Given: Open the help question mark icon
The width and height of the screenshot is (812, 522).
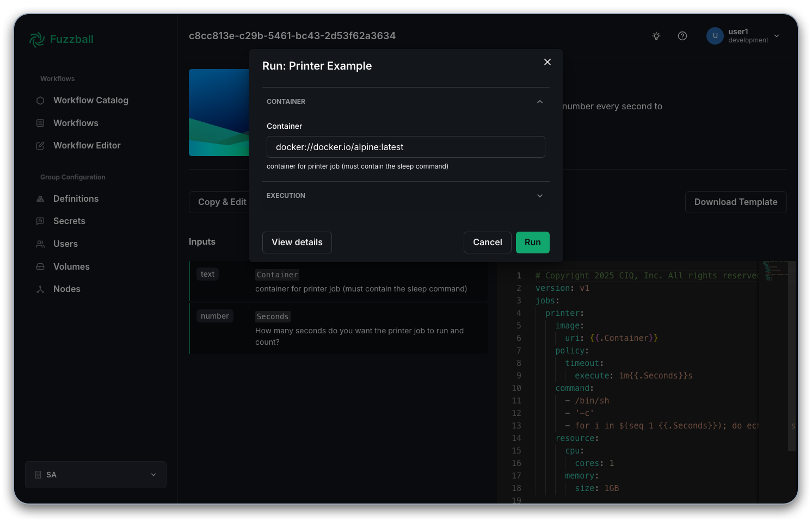Looking at the screenshot, I should click(682, 36).
